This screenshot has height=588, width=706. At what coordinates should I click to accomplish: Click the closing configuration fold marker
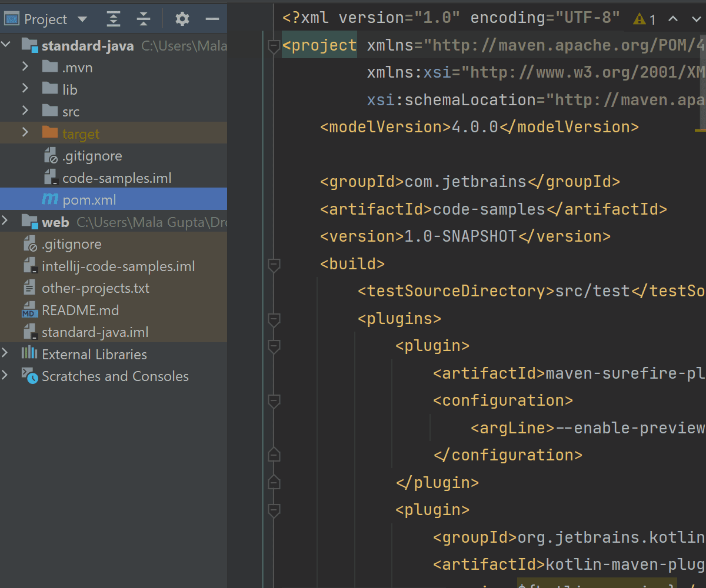tap(274, 455)
